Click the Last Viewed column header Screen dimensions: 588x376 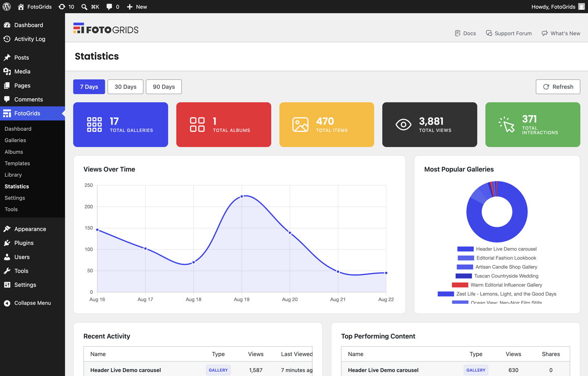[296, 354]
